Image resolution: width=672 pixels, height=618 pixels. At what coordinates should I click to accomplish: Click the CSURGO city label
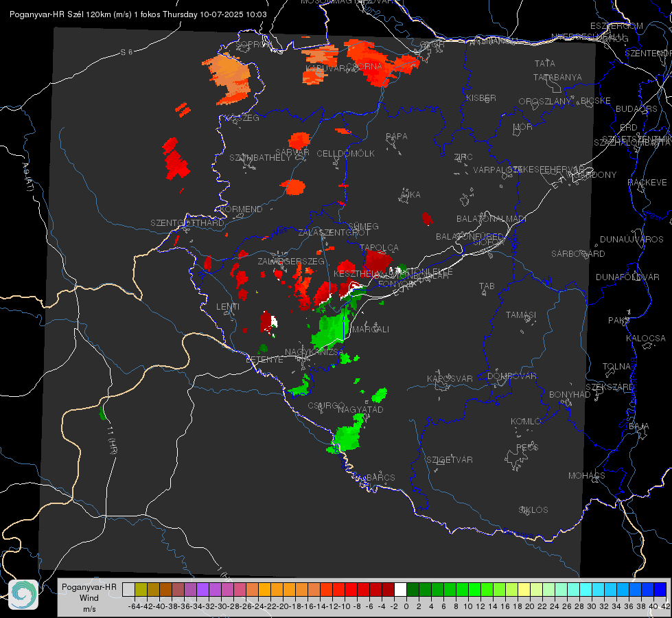(x=326, y=405)
